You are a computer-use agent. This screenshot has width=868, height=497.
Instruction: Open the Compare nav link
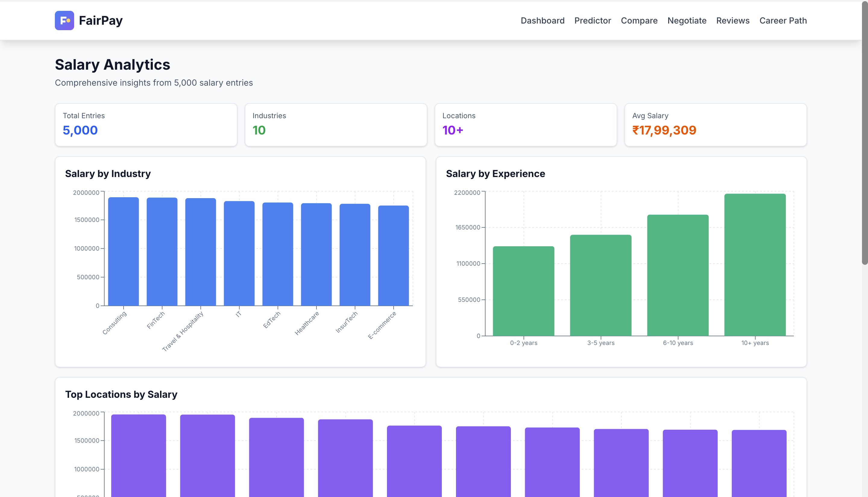(639, 21)
